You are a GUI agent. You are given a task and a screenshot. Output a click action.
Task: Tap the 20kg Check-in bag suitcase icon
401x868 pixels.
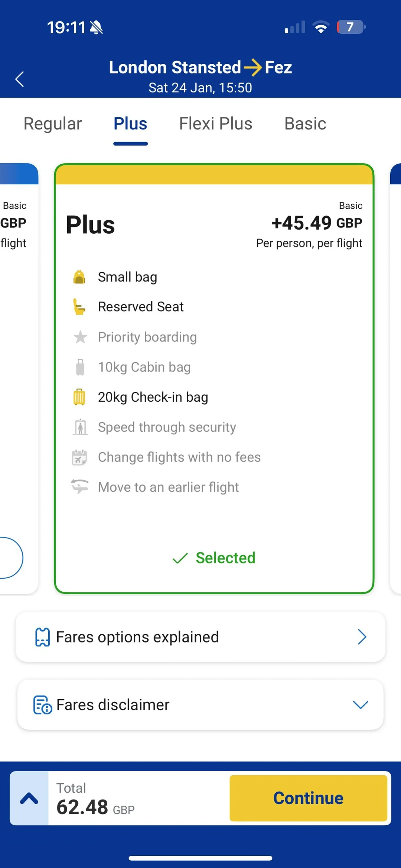[x=79, y=397]
